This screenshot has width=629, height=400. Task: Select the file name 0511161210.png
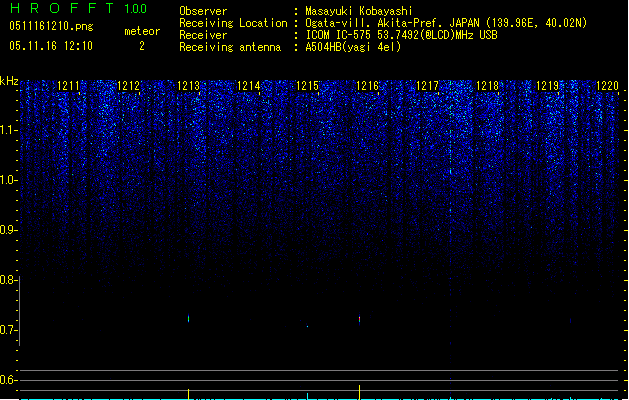pos(51,26)
